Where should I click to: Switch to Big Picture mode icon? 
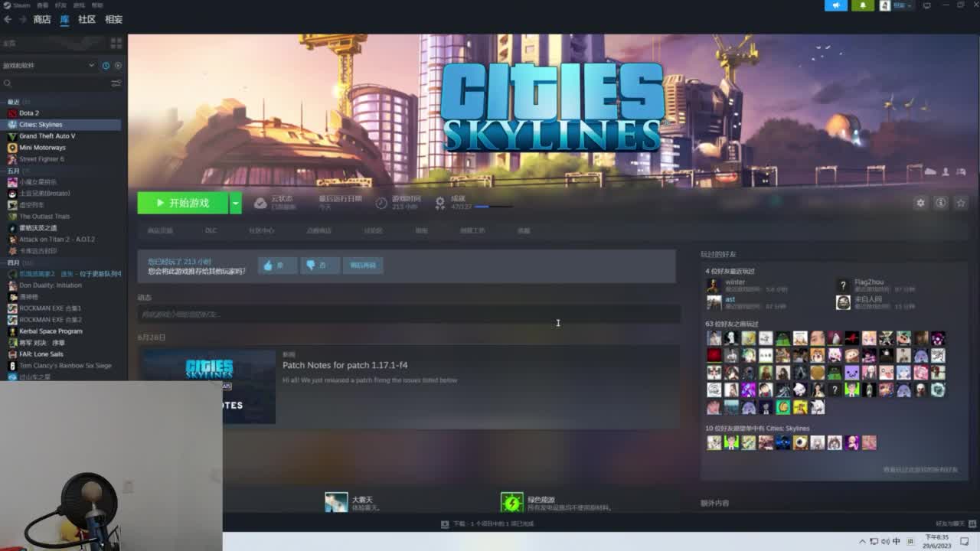click(926, 5)
